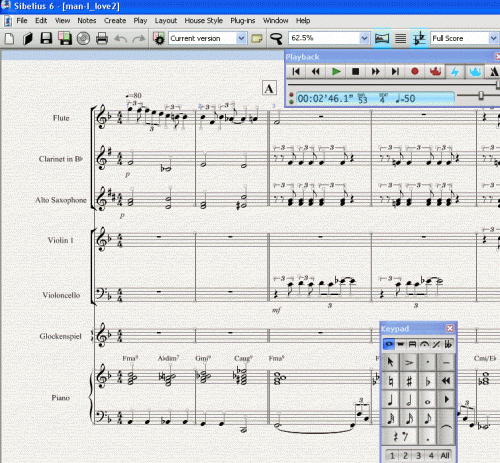Open the Plug-ins menu

point(243,21)
